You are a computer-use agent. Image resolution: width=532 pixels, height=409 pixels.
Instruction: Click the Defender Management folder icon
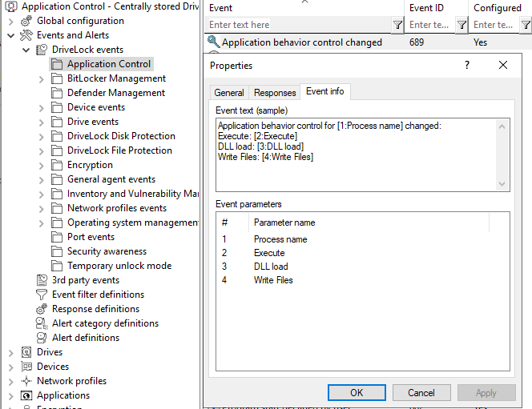(57, 93)
